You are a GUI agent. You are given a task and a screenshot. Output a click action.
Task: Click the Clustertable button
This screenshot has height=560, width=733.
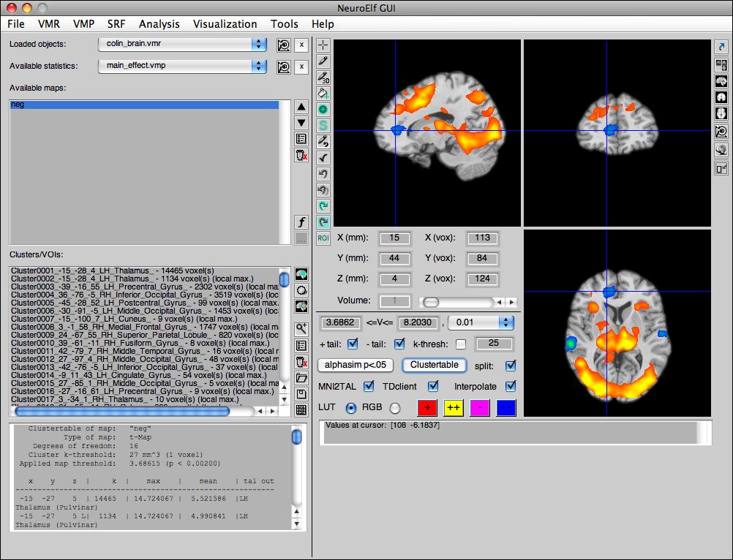(x=435, y=365)
